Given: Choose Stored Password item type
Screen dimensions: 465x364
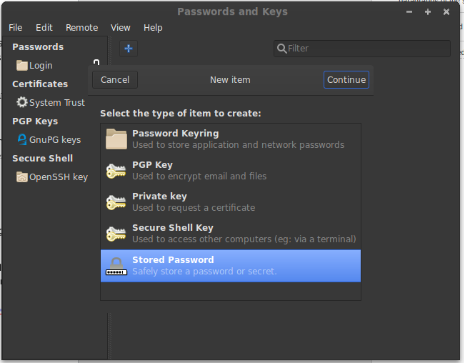Looking at the screenshot, I should pyautogui.click(x=231, y=266).
